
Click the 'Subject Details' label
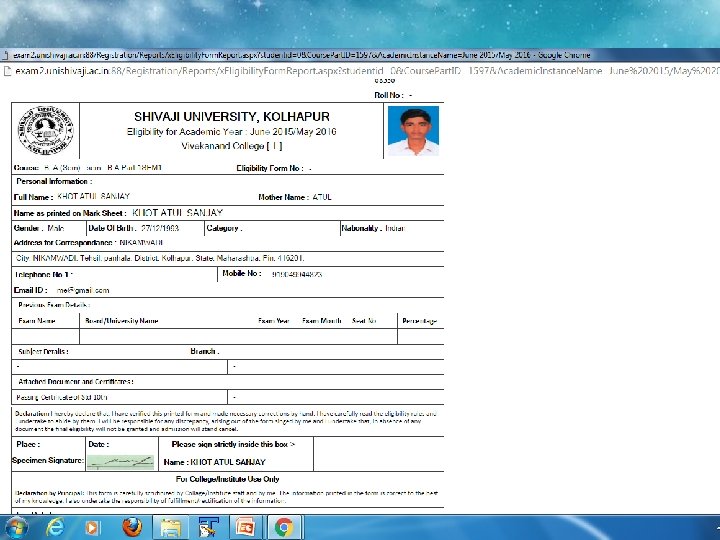tap(44, 352)
